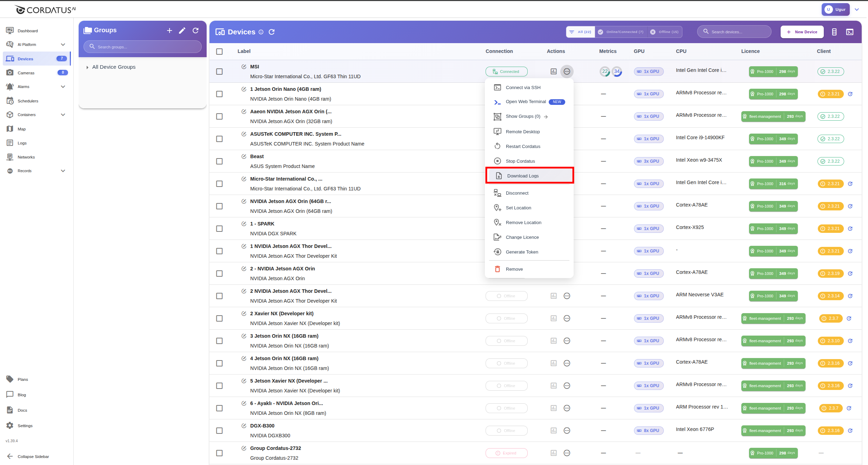Screen dimensions: 868x465
Task: Filter devices by Offline (15) status
Action: point(664,32)
